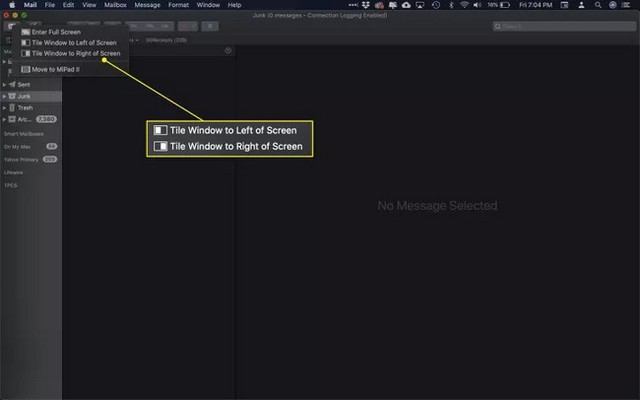The image size is (640, 400).
Task: Choose Tile Window to Left of Screen
Action: click(x=70, y=42)
